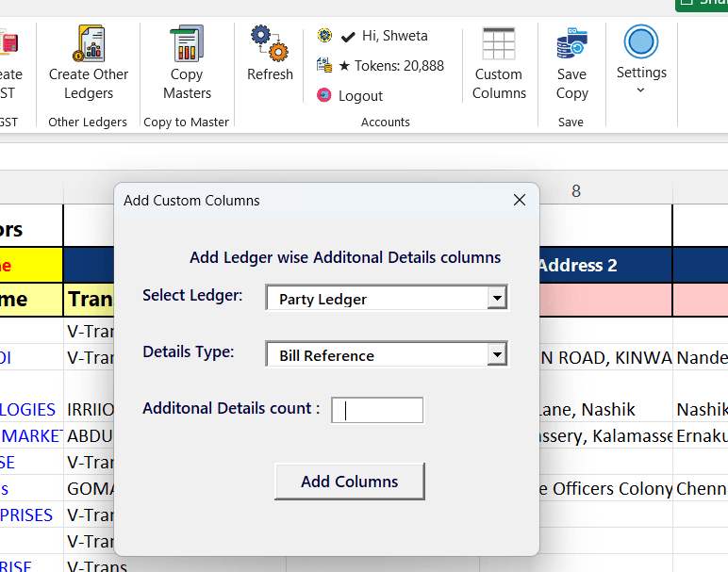Click the Refresh gears icon
The image size is (728, 572).
tap(270, 43)
